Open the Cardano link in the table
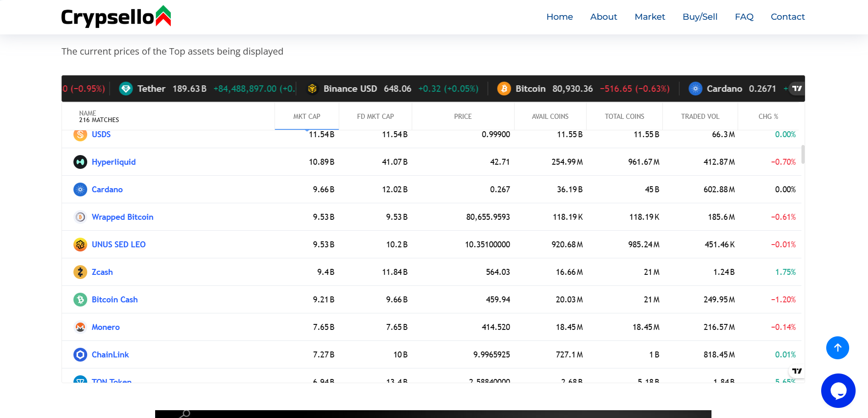 click(x=107, y=189)
